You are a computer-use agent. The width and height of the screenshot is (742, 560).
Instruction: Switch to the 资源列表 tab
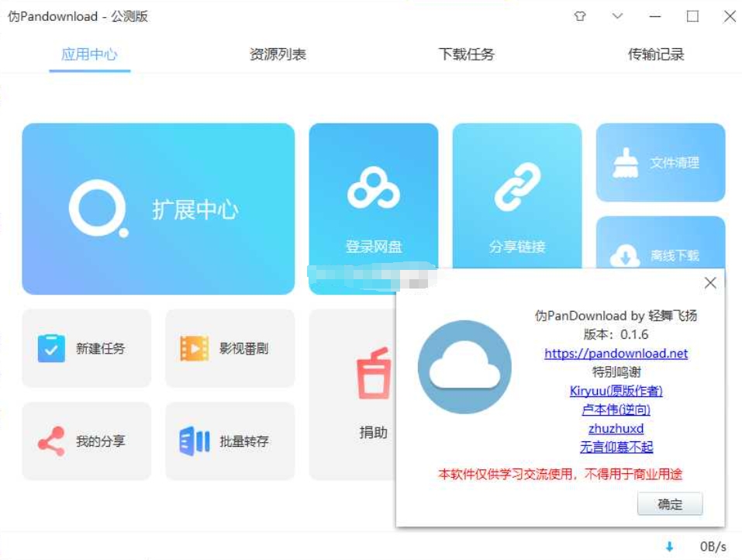pos(278,54)
